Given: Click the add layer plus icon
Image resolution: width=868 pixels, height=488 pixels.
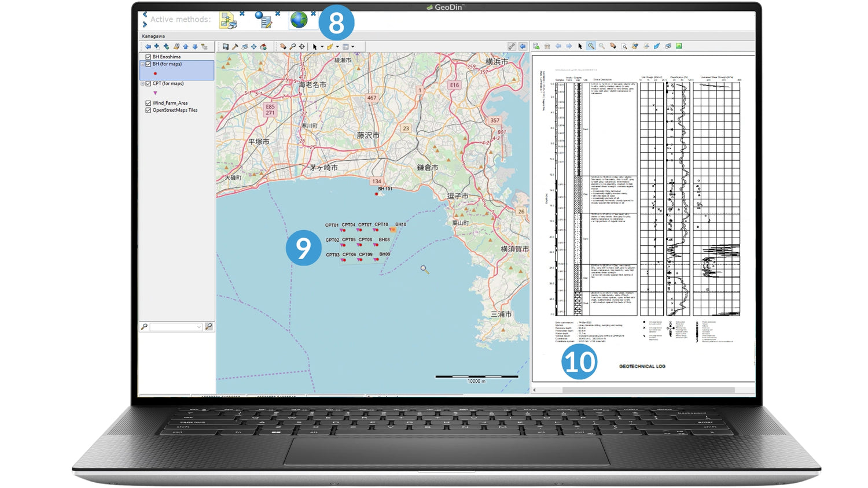Looking at the screenshot, I should (x=156, y=47).
